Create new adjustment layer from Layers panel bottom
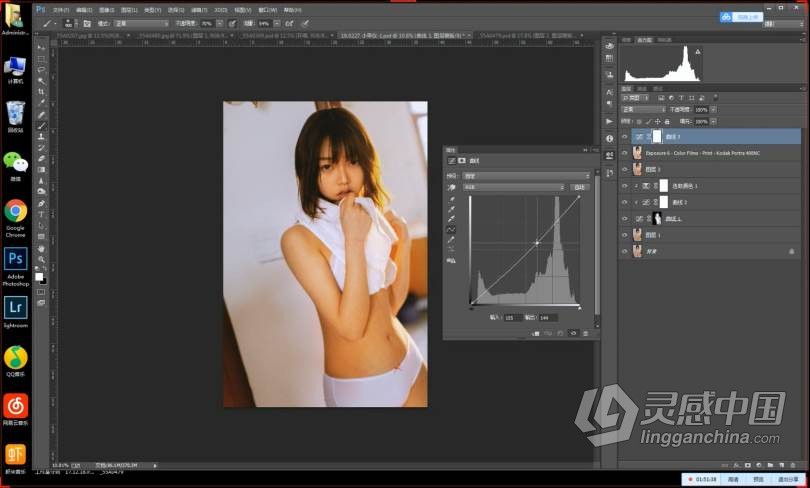The width and height of the screenshot is (810, 488). click(x=759, y=465)
